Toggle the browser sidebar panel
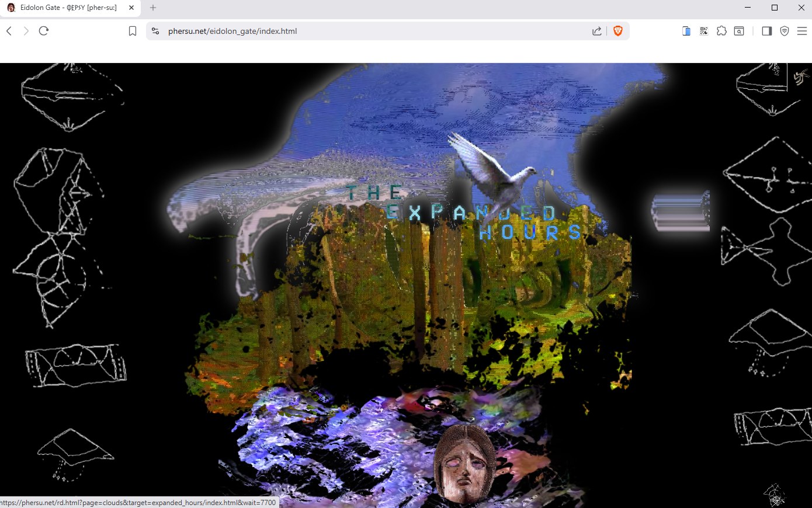The image size is (812, 508). point(766,31)
